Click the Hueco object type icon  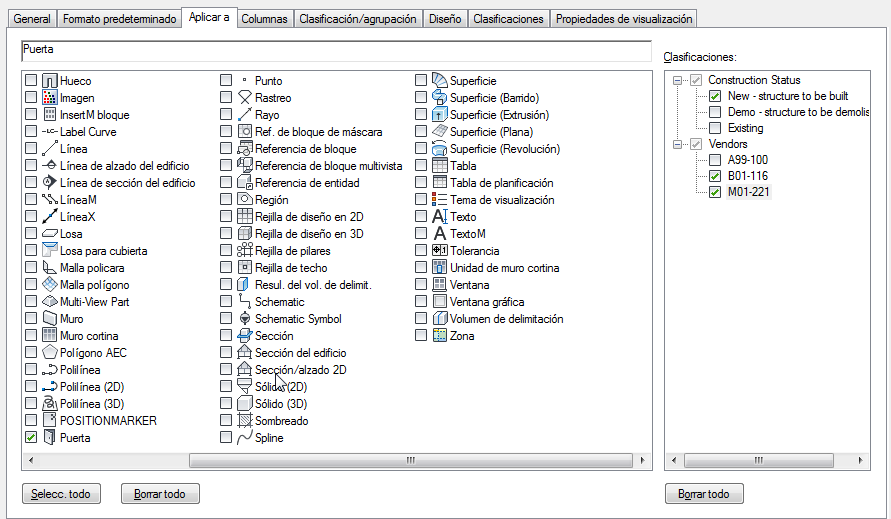(50, 81)
